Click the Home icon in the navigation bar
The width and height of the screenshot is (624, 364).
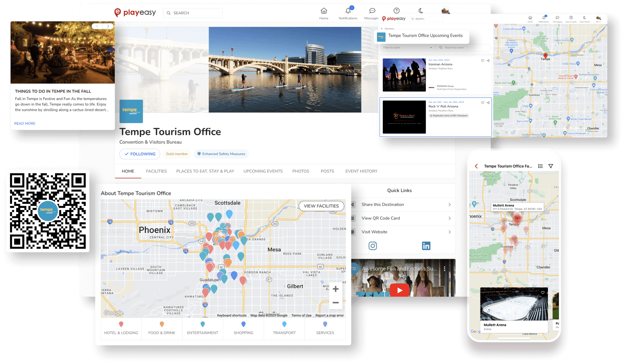click(x=324, y=10)
